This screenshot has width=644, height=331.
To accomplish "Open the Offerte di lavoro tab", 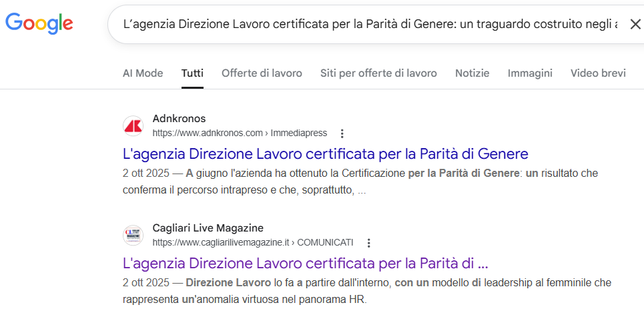I will pyautogui.click(x=262, y=73).
